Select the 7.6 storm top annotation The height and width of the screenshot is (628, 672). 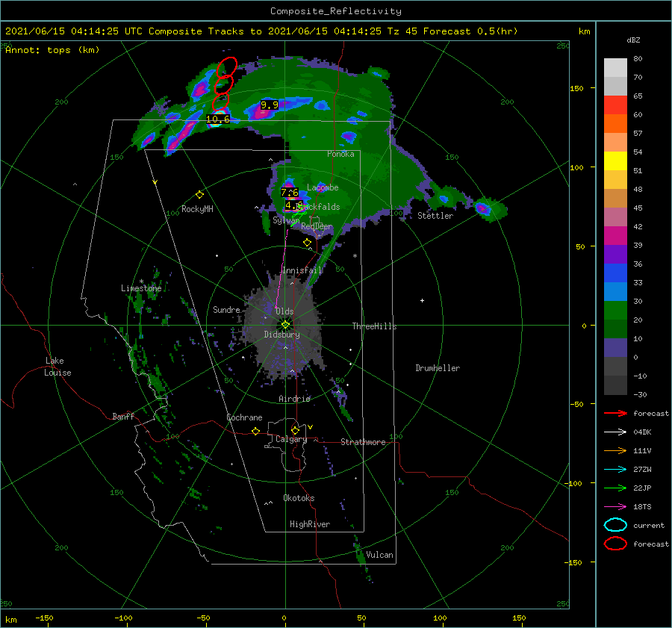pos(290,193)
